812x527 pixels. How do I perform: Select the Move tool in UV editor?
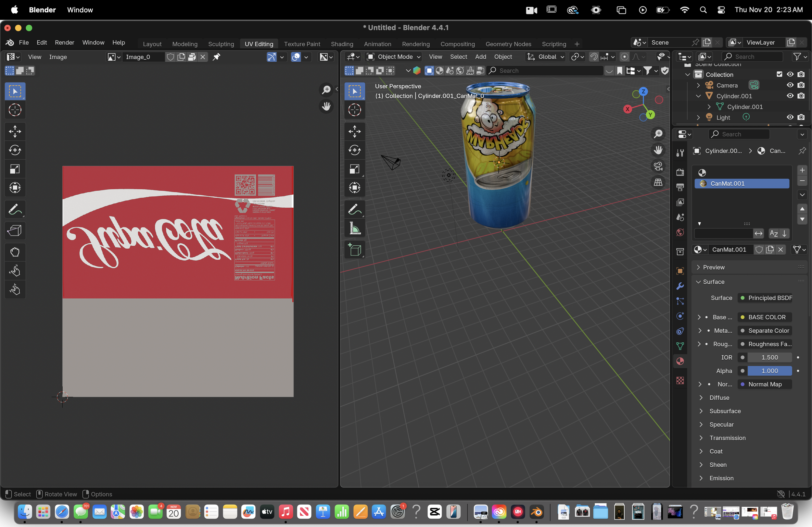click(x=15, y=131)
